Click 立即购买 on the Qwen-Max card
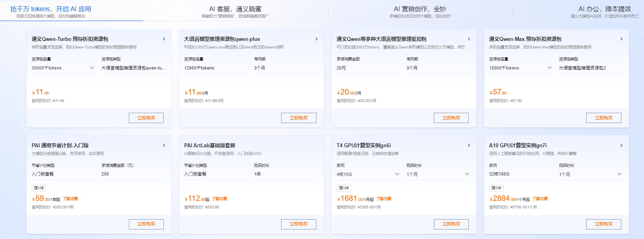The width and height of the screenshot is (644, 239). pos(604,118)
